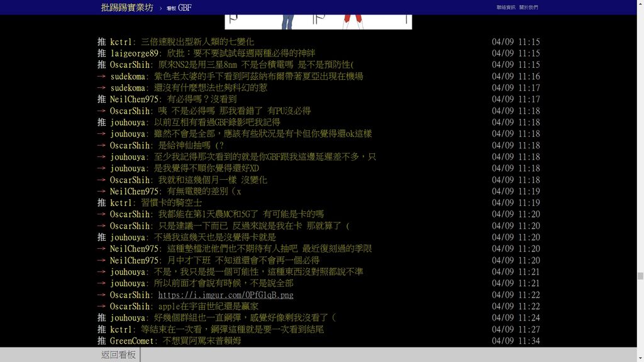Click the comment "有無電競的差別（x"
Screen dimensions: 644x362
204,191
